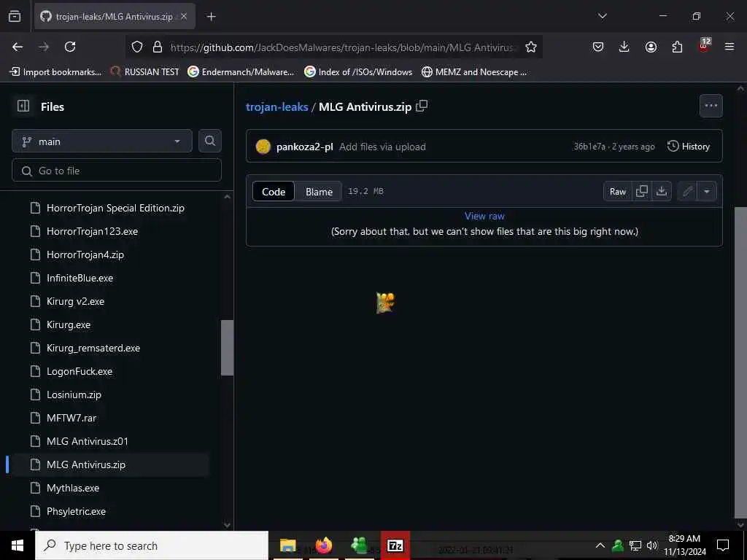This screenshot has height=560, width=747.
Task: Switch to the Code view tab
Action: pos(274,192)
